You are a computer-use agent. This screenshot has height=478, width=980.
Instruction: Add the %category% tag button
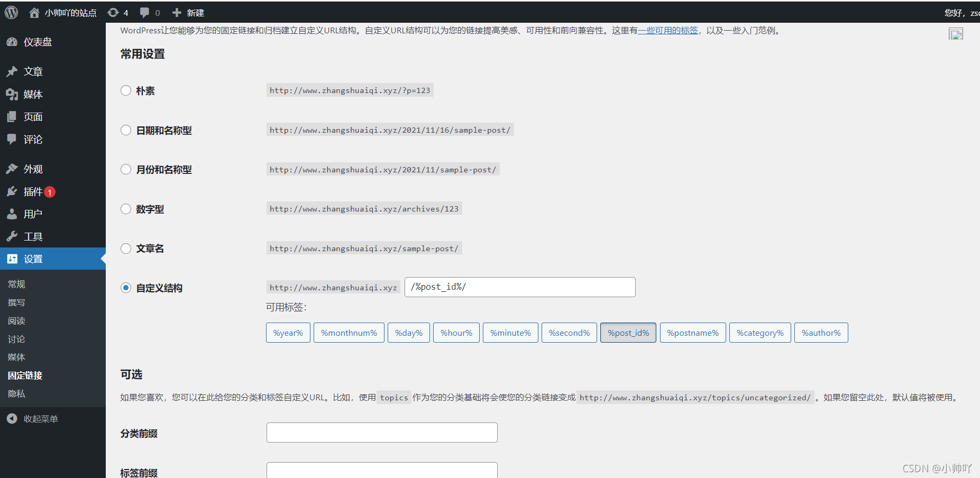760,333
